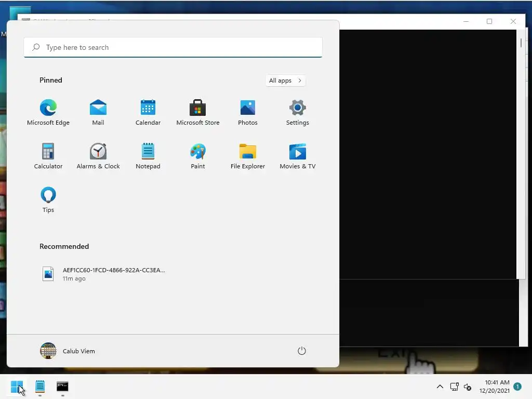532x399 pixels.
Task: Open Settings from pinned apps
Action: (x=298, y=113)
